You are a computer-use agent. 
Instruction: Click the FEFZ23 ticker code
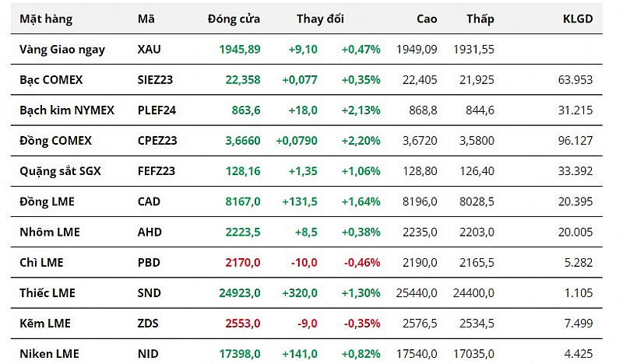point(156,171)
